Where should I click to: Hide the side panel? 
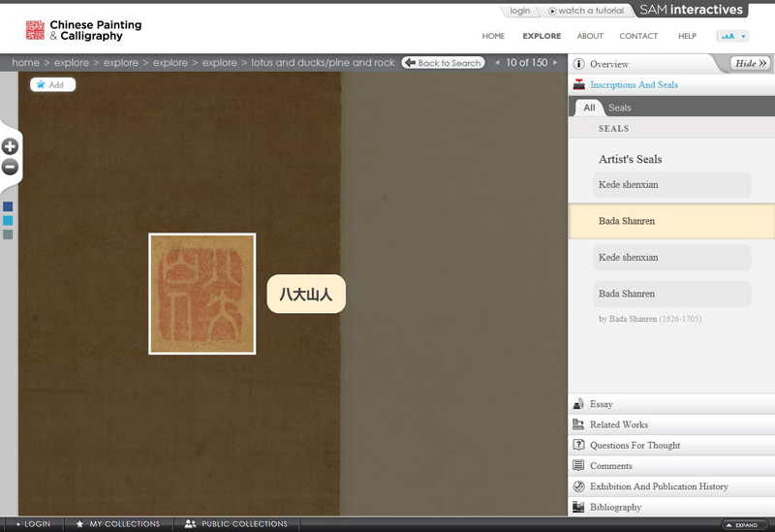[750, 63]
